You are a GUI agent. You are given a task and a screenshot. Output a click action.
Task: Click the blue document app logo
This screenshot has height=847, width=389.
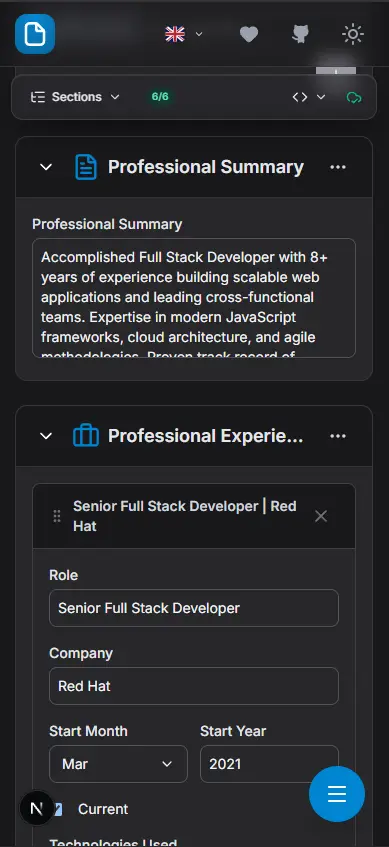[x=35, y=34]
